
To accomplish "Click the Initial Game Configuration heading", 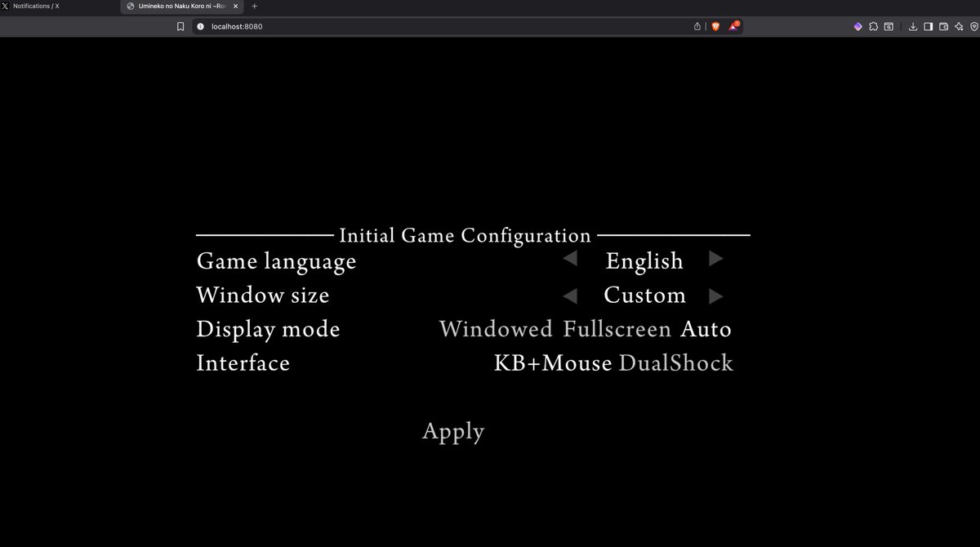I will pyautogui.click(x=465, y=236).
